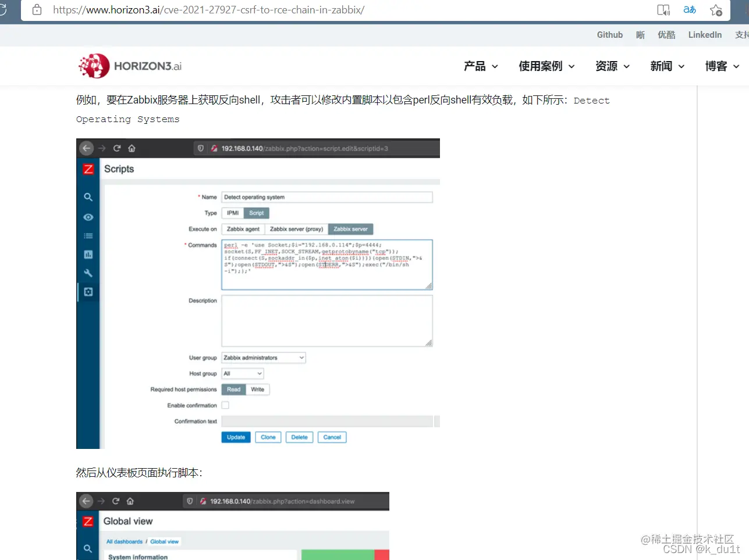
Task: Click the red Zabbix Z logo
Action: click(x=88, y=169)
